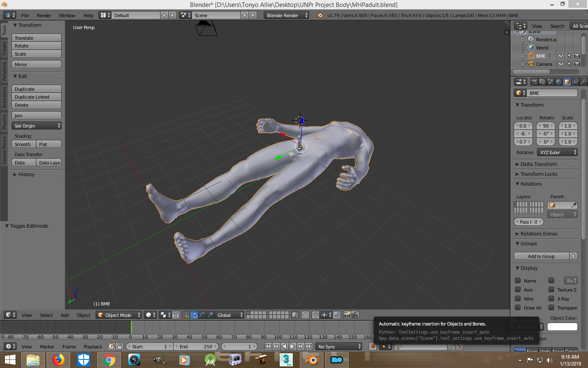Open the render layers properties tab
This screenshot has height=368, width=588.
(542, 82)
